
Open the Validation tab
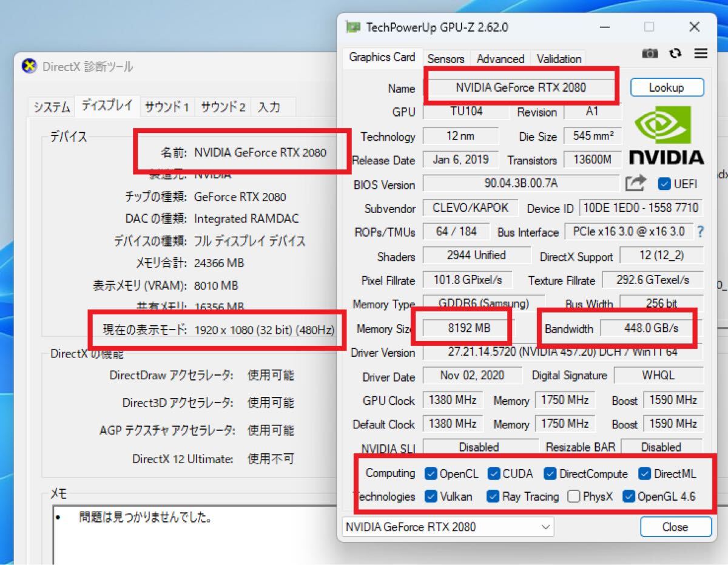coord(559,59)
